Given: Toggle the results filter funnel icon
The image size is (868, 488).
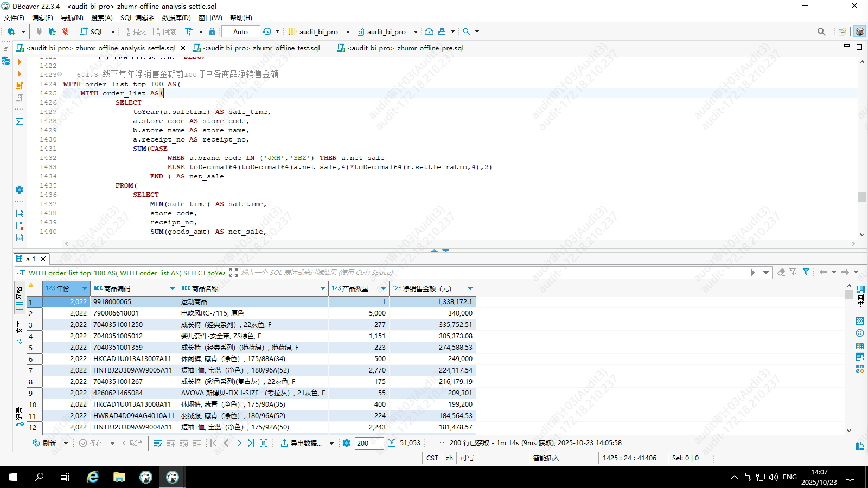Looking at the screenshot, I should pos(806,272).
